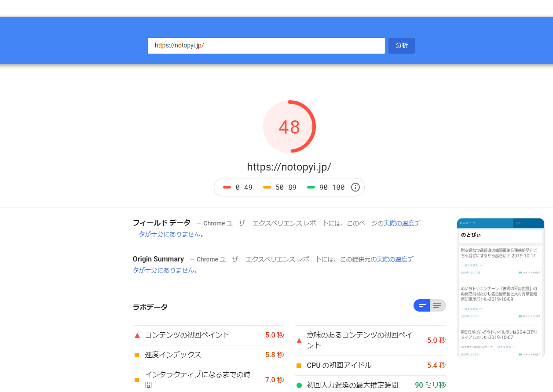The width and height of the screenshot is (553, 392).
Task: Click the orange square beside インタラクティブになるまでの時間
Action: pyautogui.click(x=137, y=380)
